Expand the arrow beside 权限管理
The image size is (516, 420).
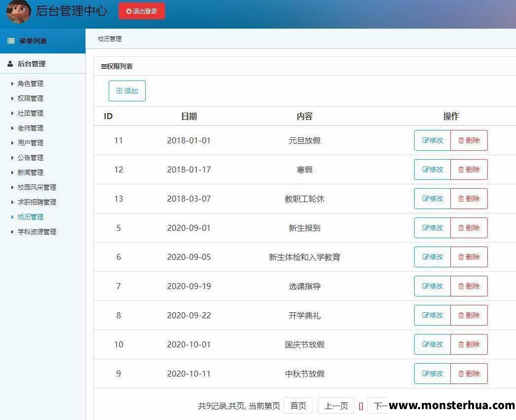pyautogui.click(x=12, y=98)
